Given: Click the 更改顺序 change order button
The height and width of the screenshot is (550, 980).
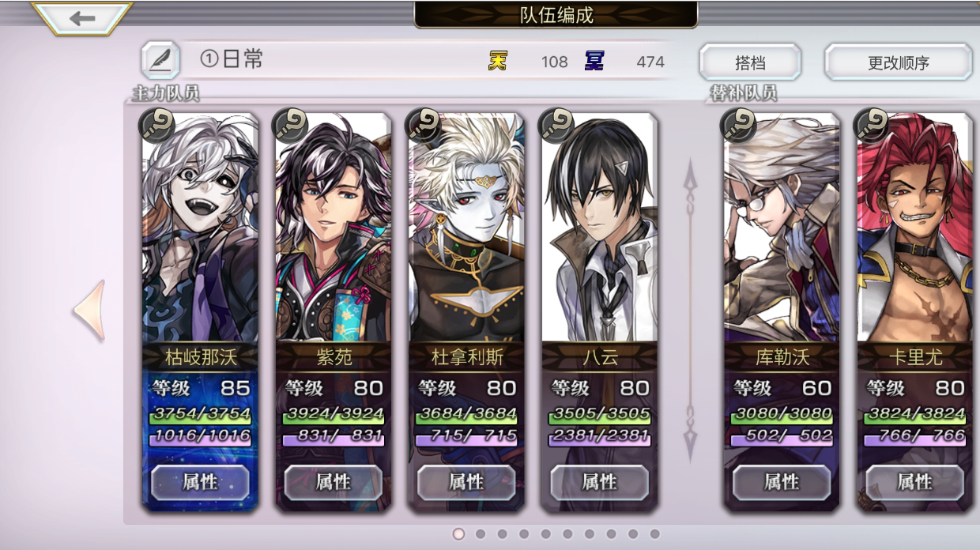Looking at the screenshot, I should [899, 62].
